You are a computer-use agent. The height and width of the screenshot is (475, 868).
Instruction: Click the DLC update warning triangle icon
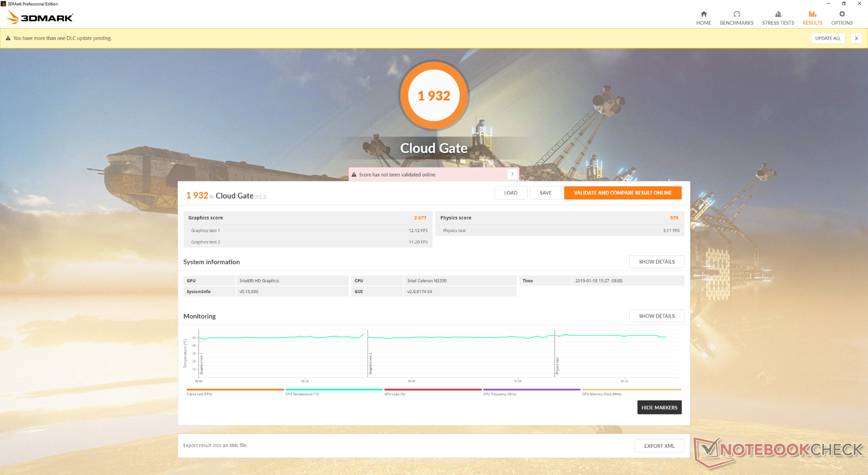point(8,38)
